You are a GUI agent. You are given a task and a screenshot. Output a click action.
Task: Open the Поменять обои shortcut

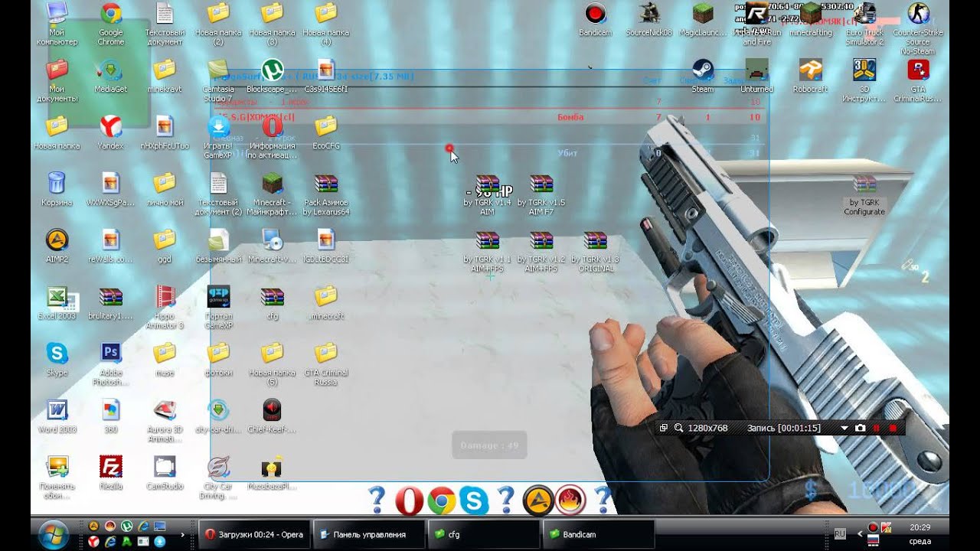click(x=57, y=466)
